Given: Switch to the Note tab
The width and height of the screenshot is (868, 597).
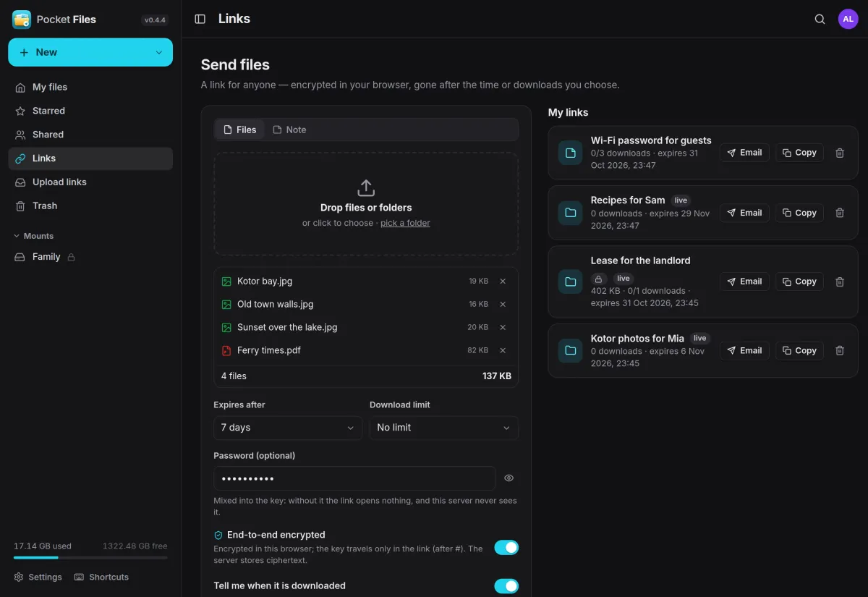Looking at the screenshot, I should [289, 130].
